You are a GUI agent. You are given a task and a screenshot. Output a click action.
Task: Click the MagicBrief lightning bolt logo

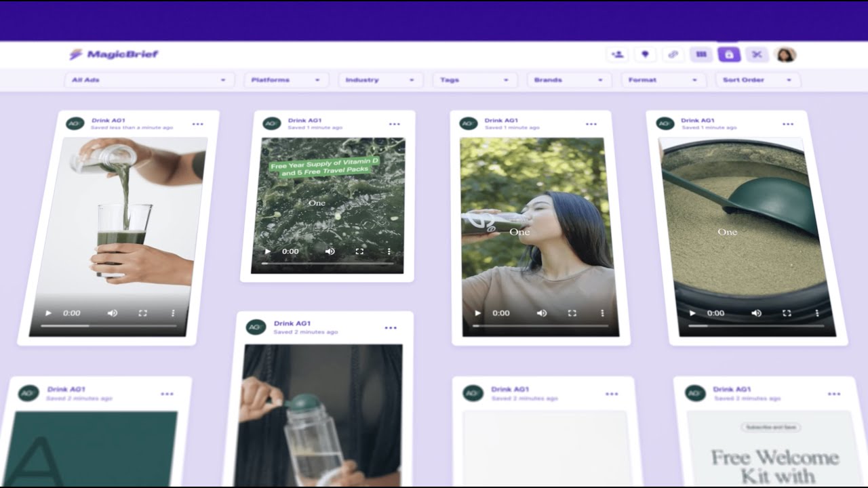tap(75, 54)
